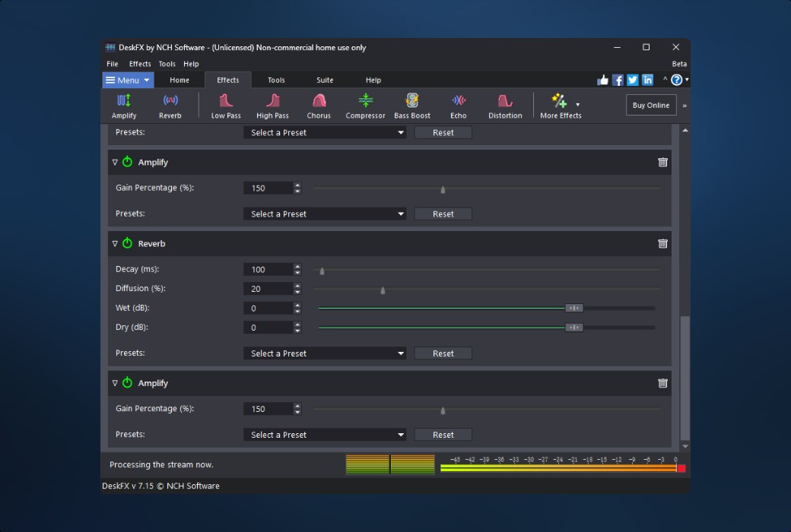Collapse the Reverb effect panel

point(116,244)
